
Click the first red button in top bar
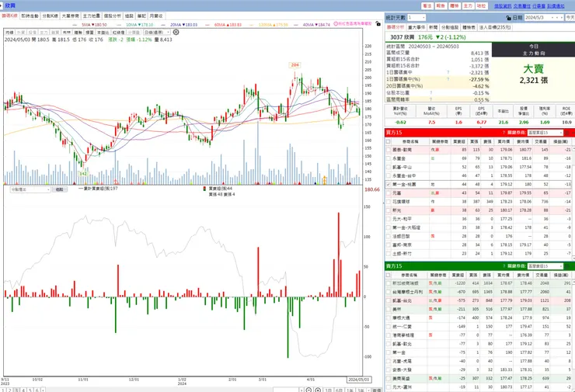pyautogui.click(x=427, y=6)
